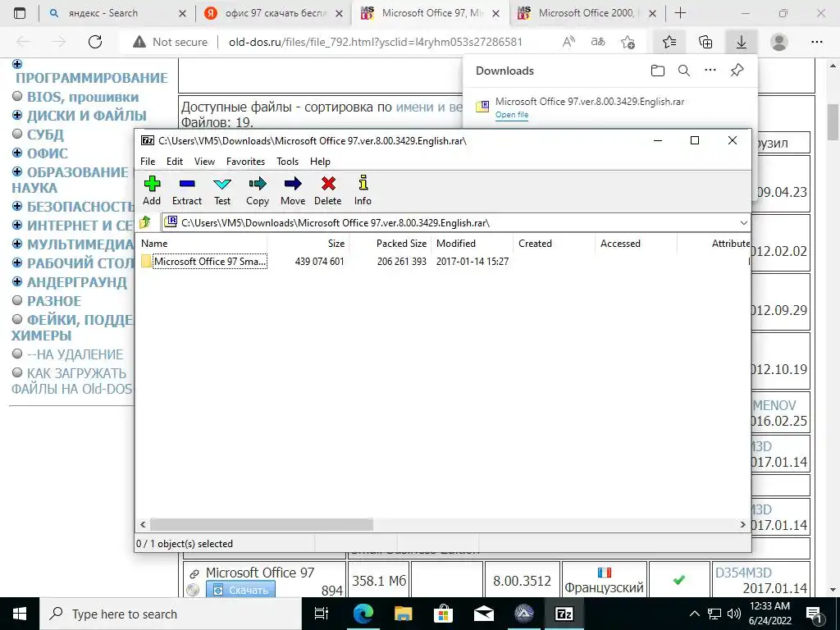Launch Microsoft Store from taskbar
Image resolution: width=840 pixels, height=630 pixels.
[x=443, y=614]
